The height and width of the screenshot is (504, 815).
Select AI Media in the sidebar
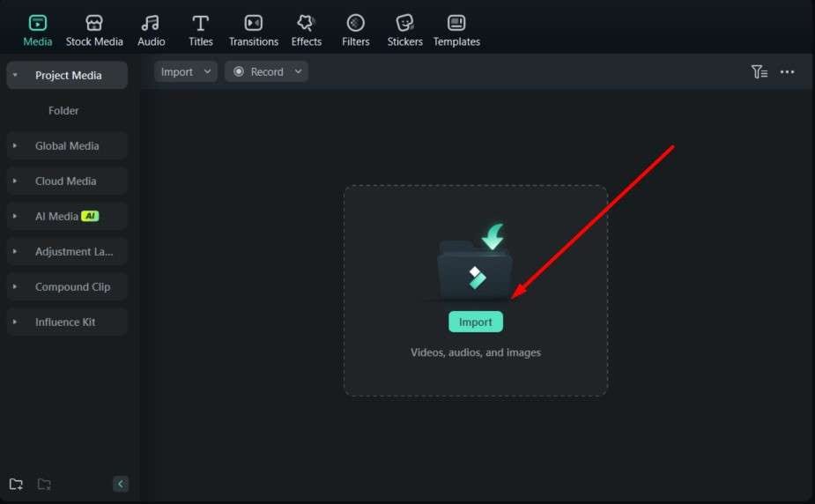67,216
